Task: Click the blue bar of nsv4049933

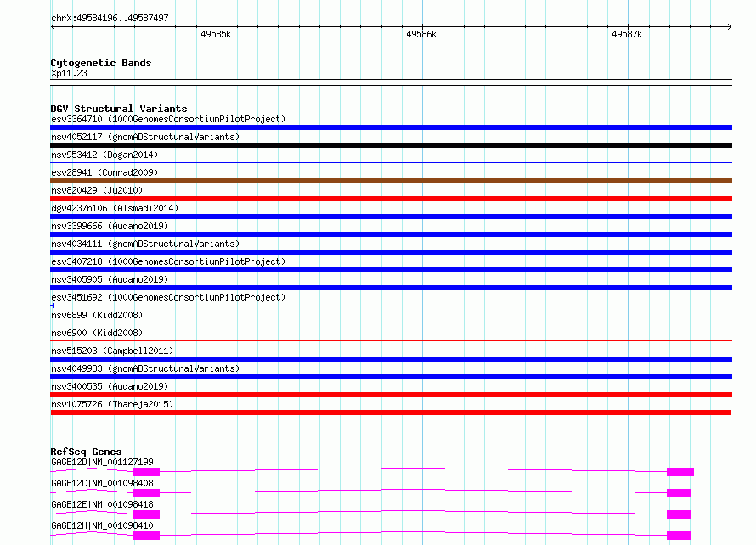Action: [391, 377]
